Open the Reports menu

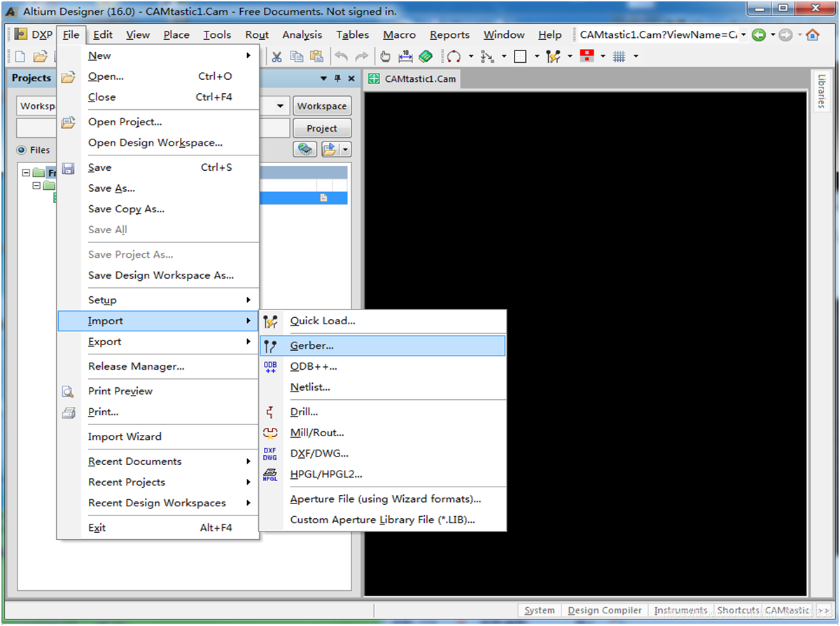click(449, 34)
